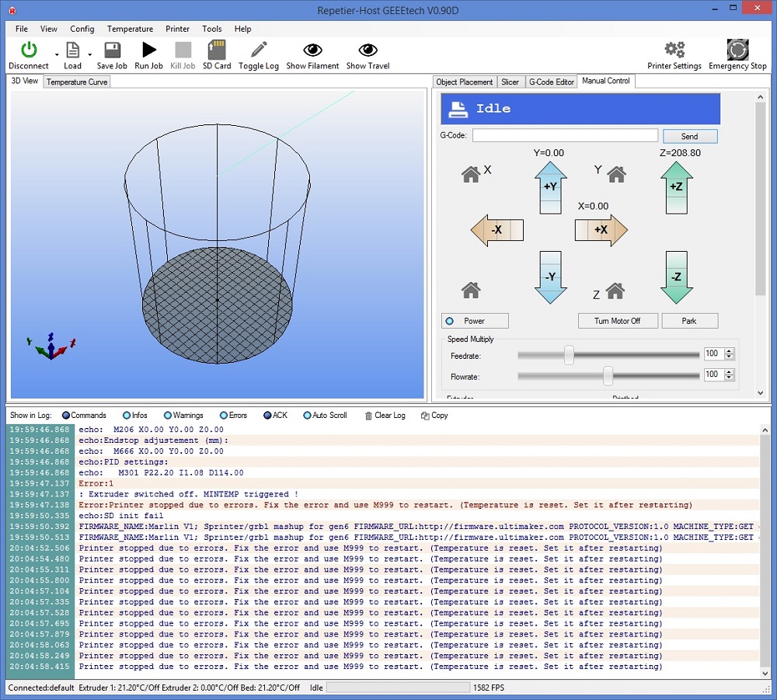Viewport: 777px width, 700px height.
Task: Click the Toggle Log pencil icon
Action: coord(259,50)
